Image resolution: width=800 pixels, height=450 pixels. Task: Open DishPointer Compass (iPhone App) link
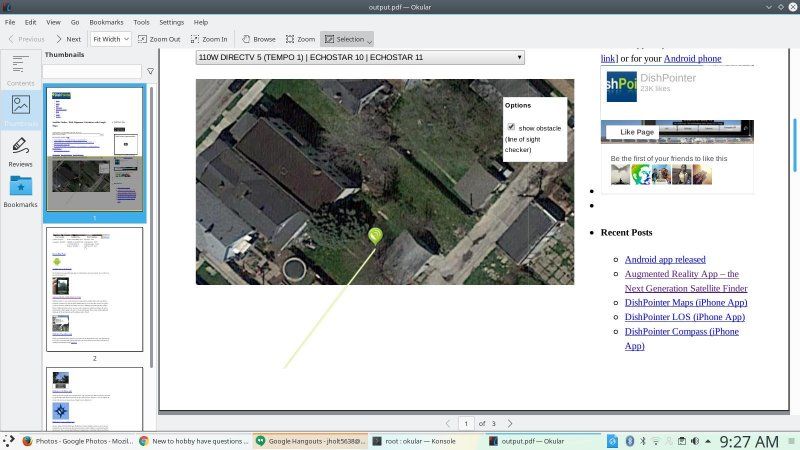682,338
